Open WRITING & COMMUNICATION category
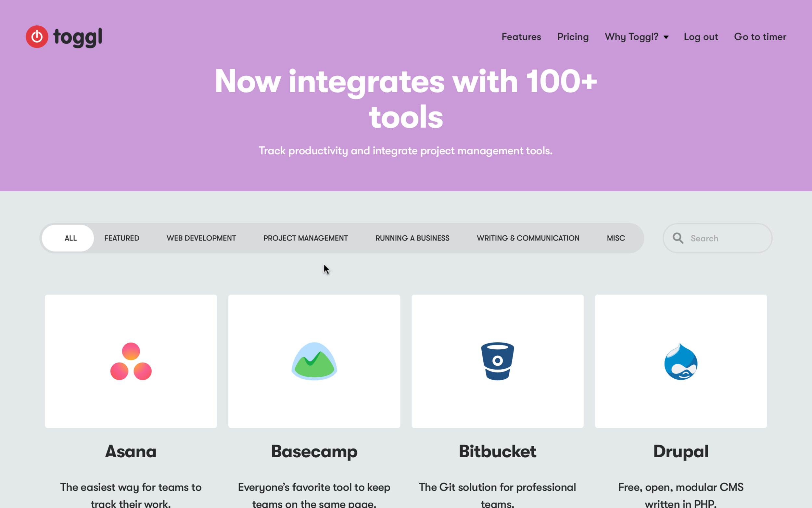Image resolution: width=812 pixels, height=508 pixels. click(x=528, y=238)
